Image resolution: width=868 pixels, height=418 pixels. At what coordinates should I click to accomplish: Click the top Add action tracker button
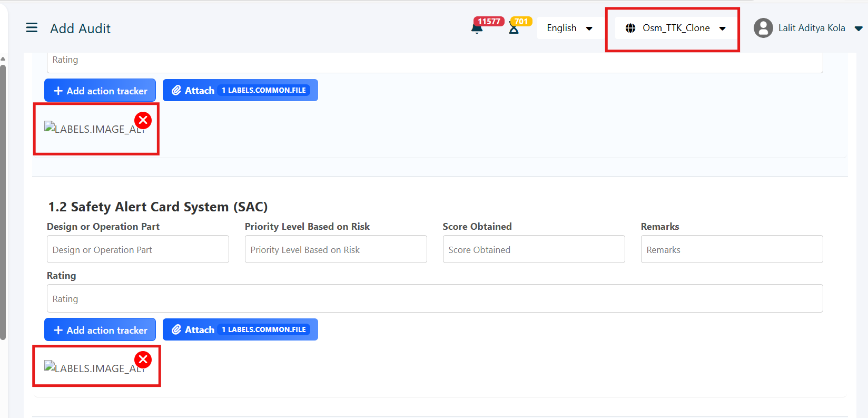click(100, 91)
